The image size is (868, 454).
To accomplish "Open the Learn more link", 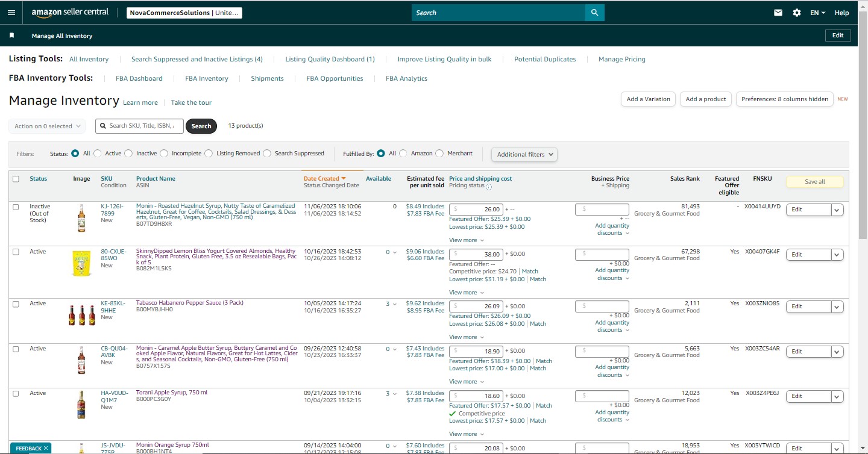I will pos(140,102).
